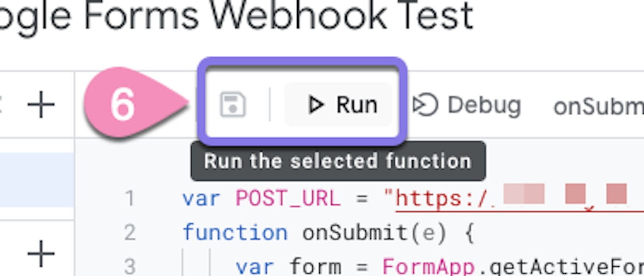This screenshot has width=644, height=276.
Task: Start the Debug tool
Action: tap(466, 105)
